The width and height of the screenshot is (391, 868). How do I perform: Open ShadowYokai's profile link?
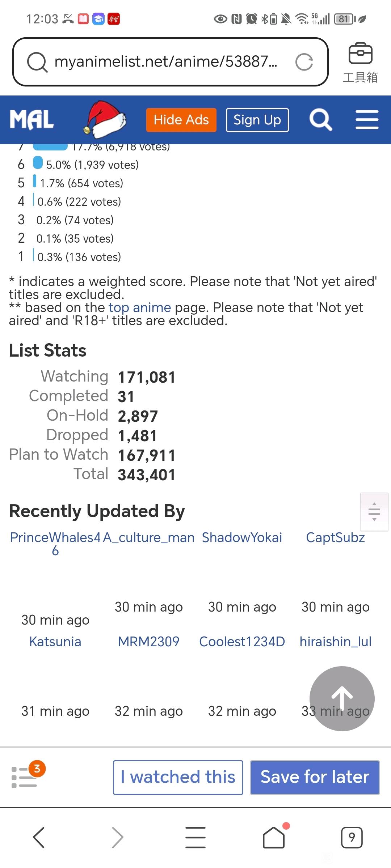point(242,537)
